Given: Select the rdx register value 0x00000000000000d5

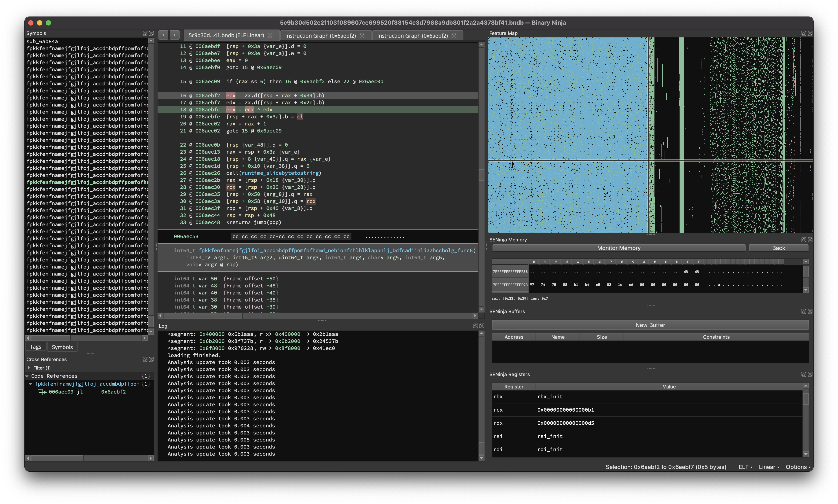Looking at the screenshot, I should click(x=565, y=423).
